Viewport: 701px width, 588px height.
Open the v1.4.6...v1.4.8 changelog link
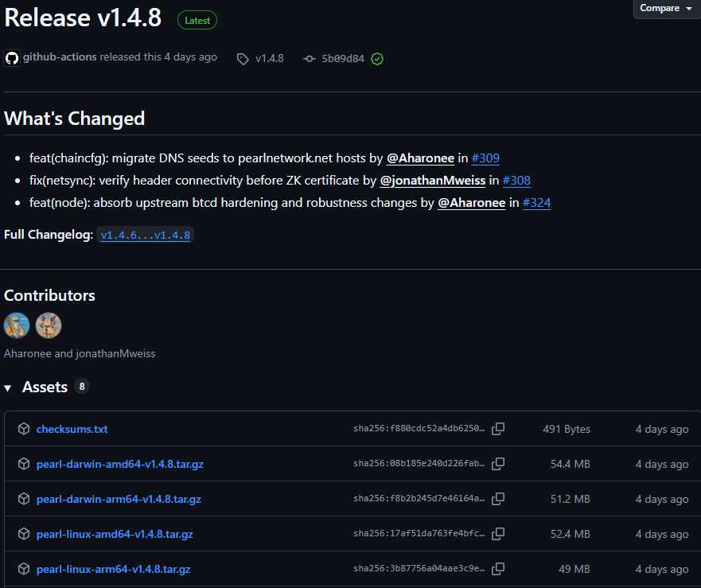(x=146, y=236)
